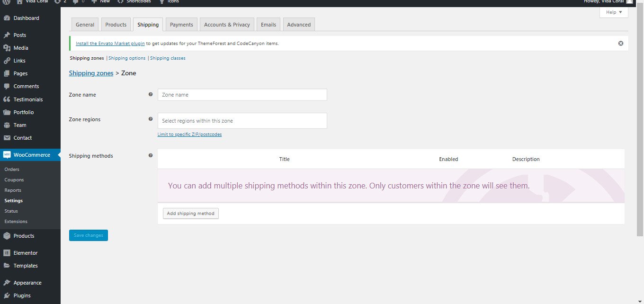Click the Zone regions field label
This screenshot has height=304, width=644.
point(85,119)
